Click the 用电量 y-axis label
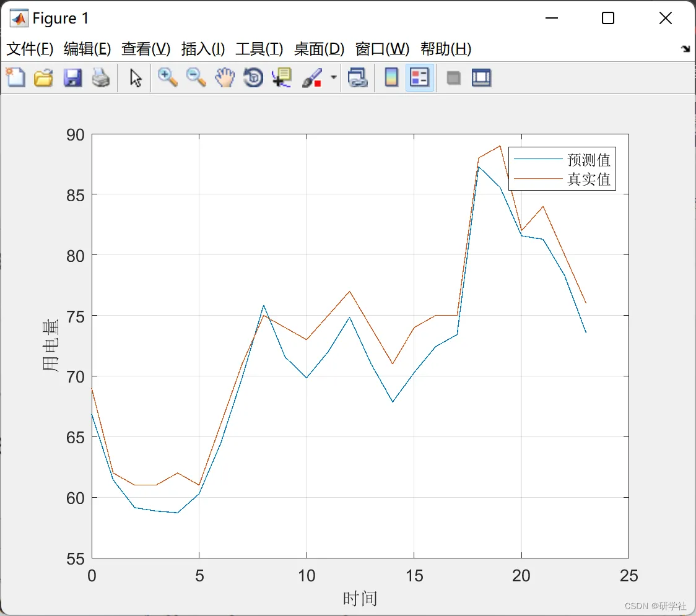 [x=50, y=345]
